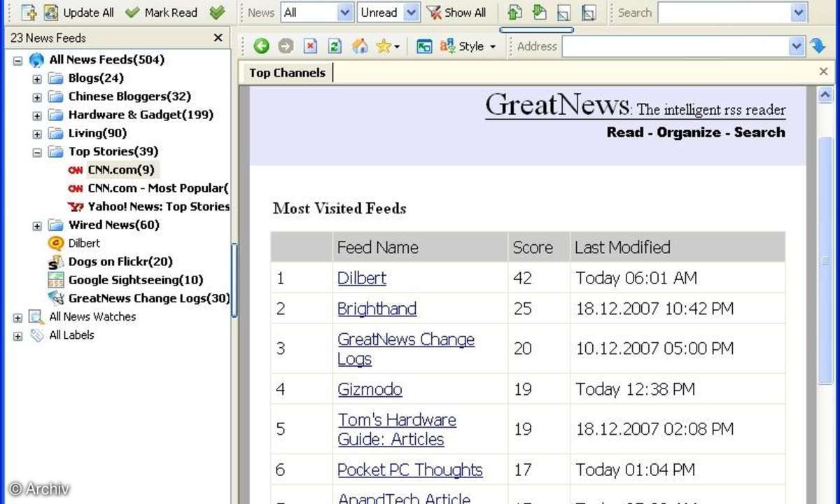Click content pane scrollbar up arrow

click(x=825, y=95)
